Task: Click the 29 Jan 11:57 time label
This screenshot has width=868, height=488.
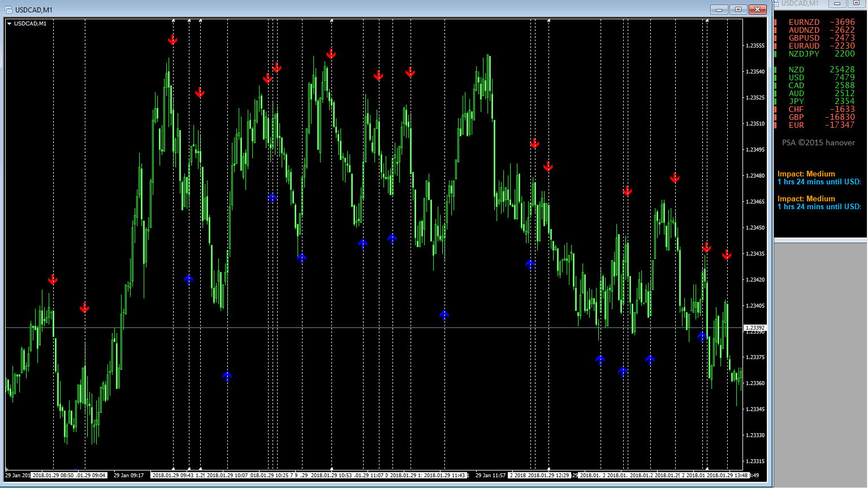Action: (x=490, y=476)
